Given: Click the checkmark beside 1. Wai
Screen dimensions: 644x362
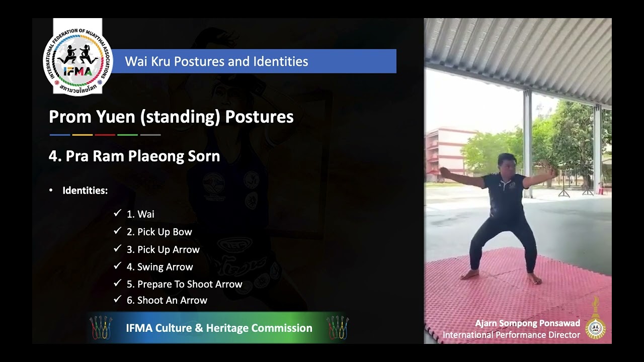Looking at the screenshot, I should click(117, 213).
